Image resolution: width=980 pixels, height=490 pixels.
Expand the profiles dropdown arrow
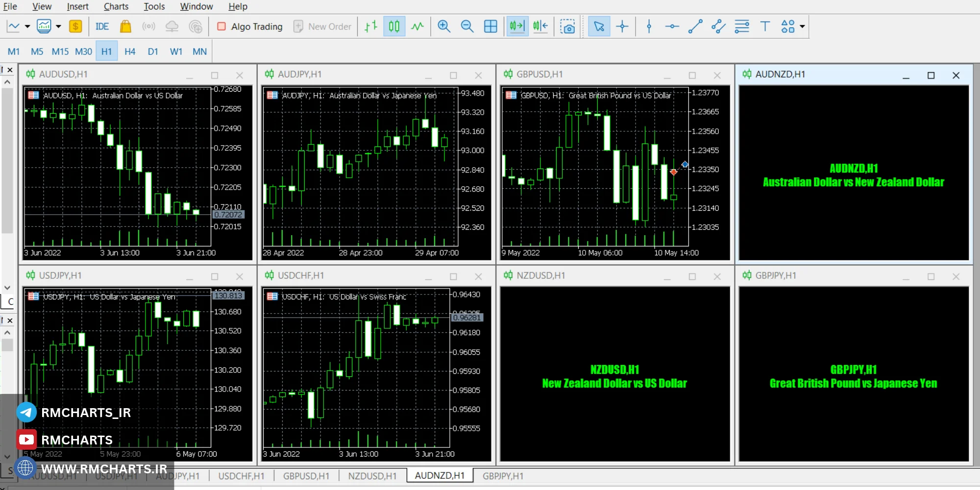(x=58, y=26)
